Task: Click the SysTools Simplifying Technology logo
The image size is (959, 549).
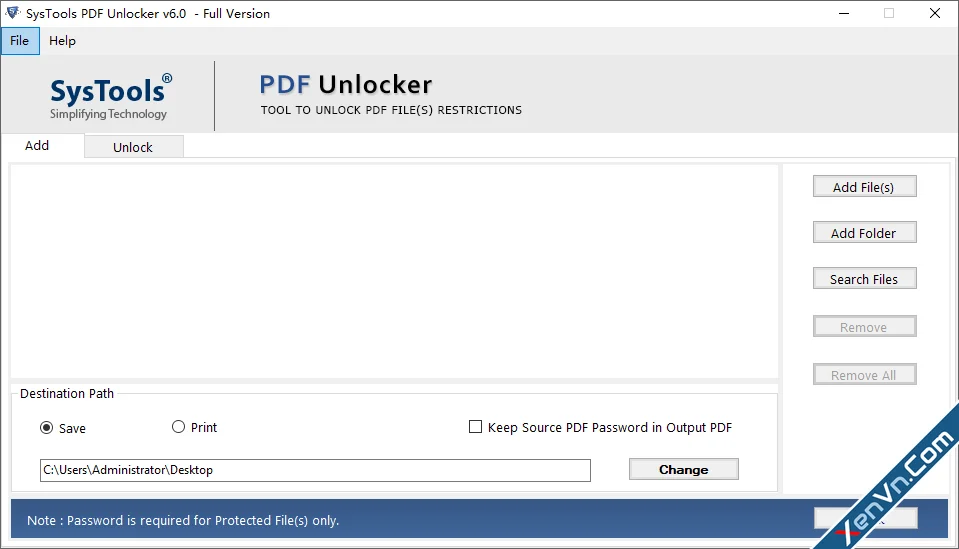Action: [111, 97]
